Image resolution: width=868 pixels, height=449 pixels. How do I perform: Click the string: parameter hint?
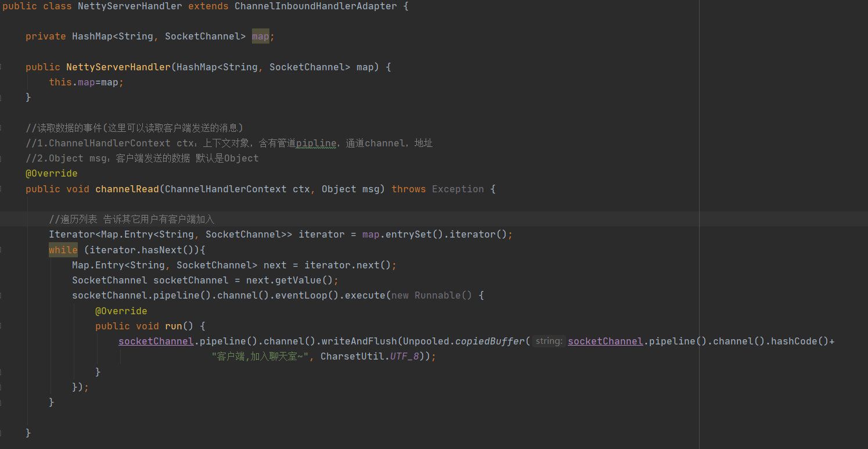tap(549, 341)
